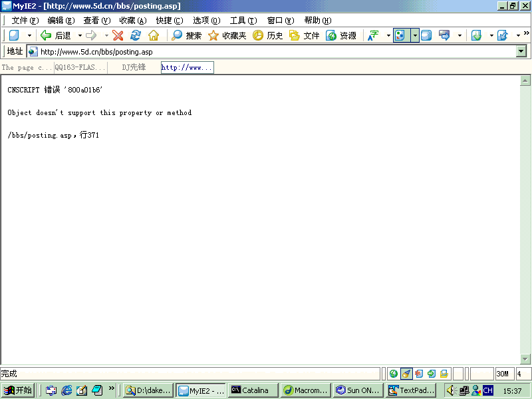This screenshot has width=532, height=399.
Task: Switch to 'The page c...' tab
Action: (x=27, y=68)
